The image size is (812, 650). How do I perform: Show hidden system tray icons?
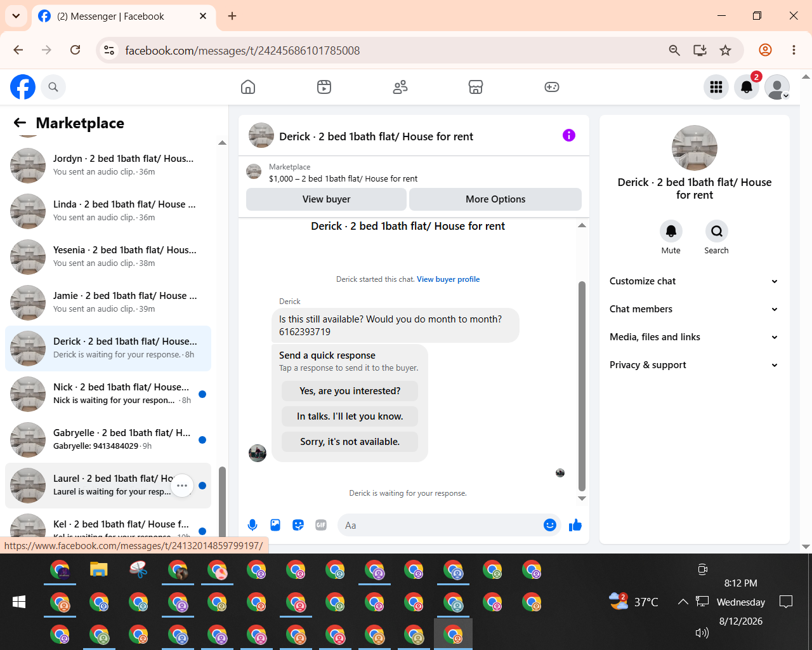683,602
